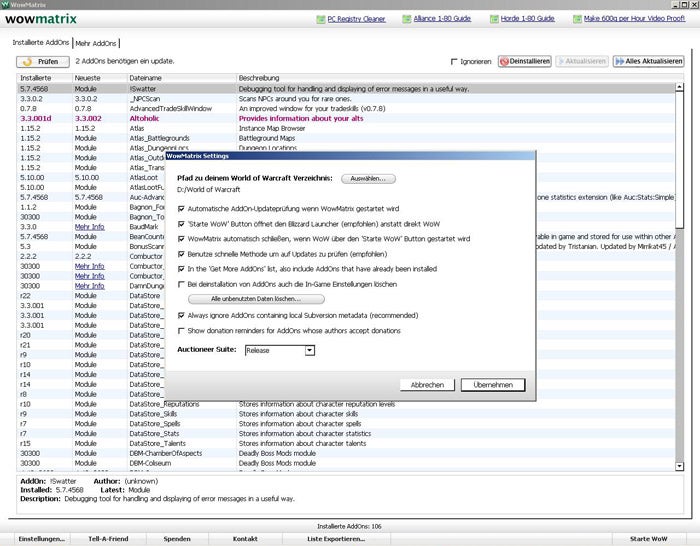Click the WowMatrix window title icon
The image size is (700, 546).
click(5, 4)
